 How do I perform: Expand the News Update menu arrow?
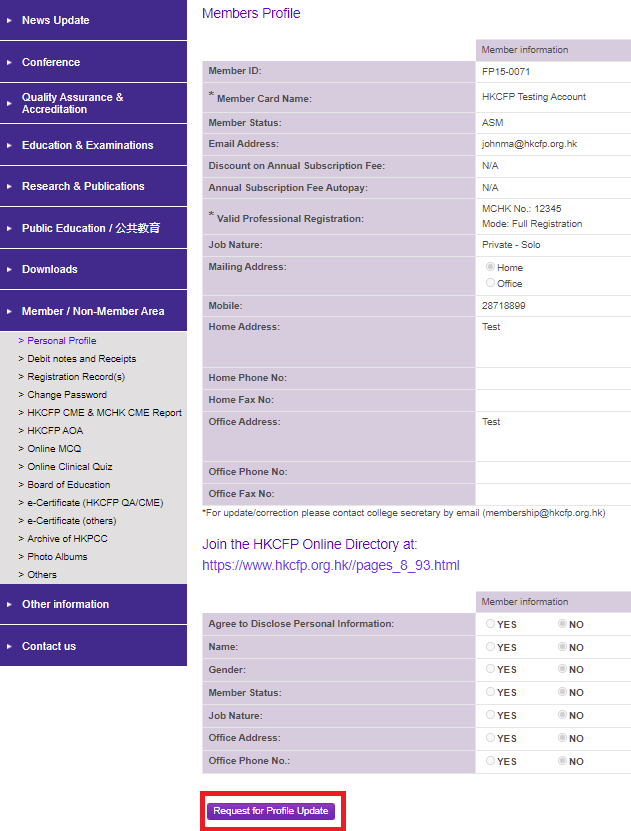[x=9, y=20]
